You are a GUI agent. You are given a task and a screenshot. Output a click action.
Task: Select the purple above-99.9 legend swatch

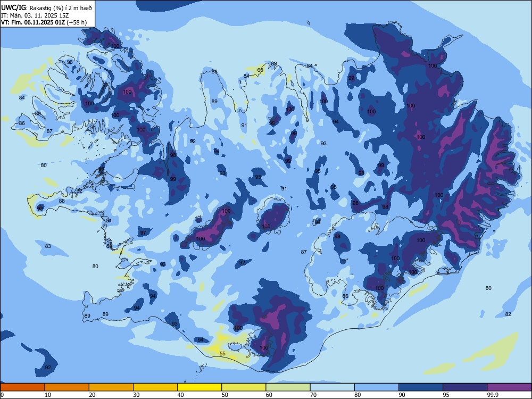pyautogui.click(x=509, y=387)
